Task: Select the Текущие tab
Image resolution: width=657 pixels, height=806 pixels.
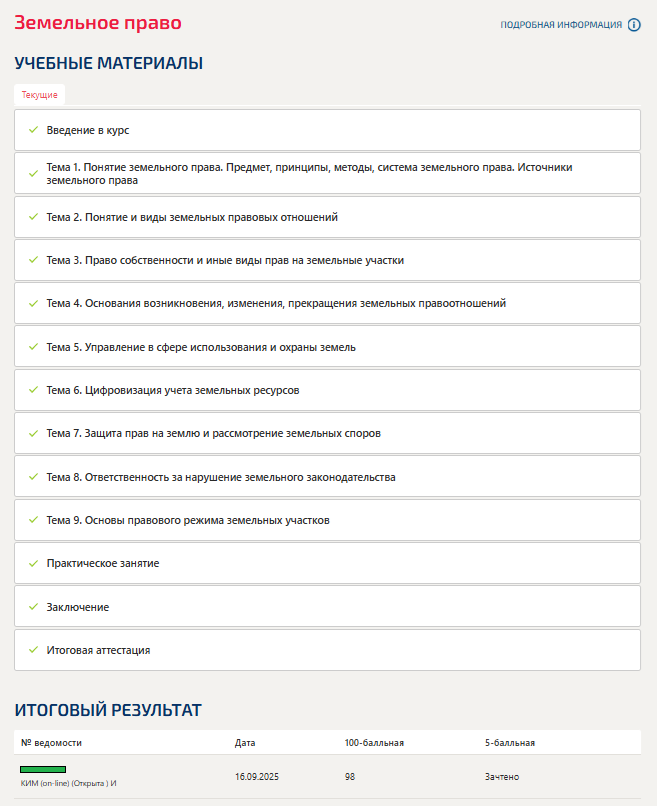Action: [x=40, y=95]
